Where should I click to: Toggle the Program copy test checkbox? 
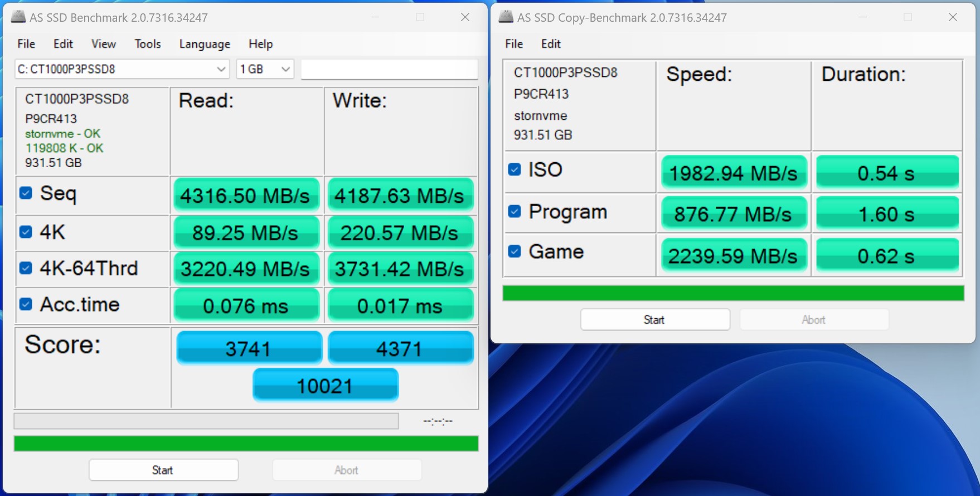click(x=515, y=212)
